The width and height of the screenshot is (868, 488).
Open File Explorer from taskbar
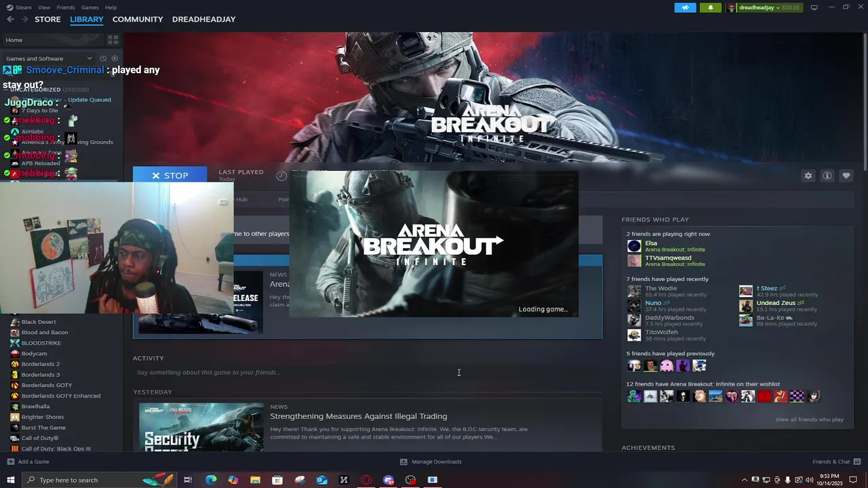(x=255, y=480)
